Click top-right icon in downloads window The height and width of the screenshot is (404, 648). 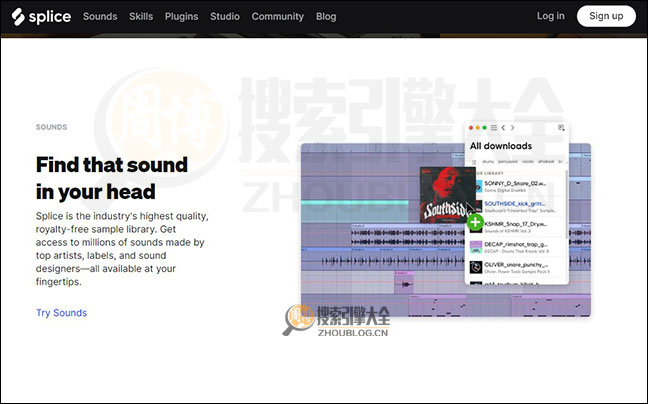click(561, 128)
